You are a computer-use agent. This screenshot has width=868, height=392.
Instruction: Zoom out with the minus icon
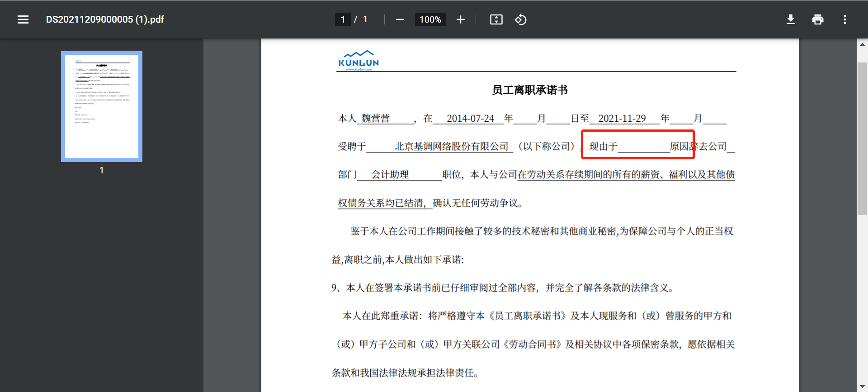tap(400, 19)
